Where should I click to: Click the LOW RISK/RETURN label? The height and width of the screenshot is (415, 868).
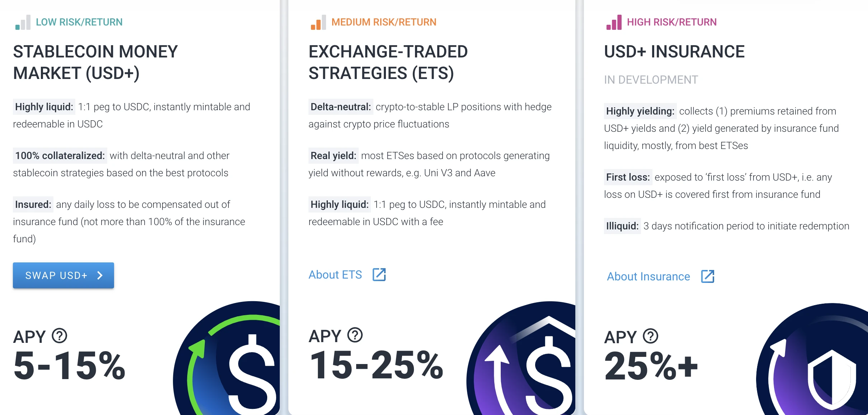pyautogui.click(x=79, y=22)
